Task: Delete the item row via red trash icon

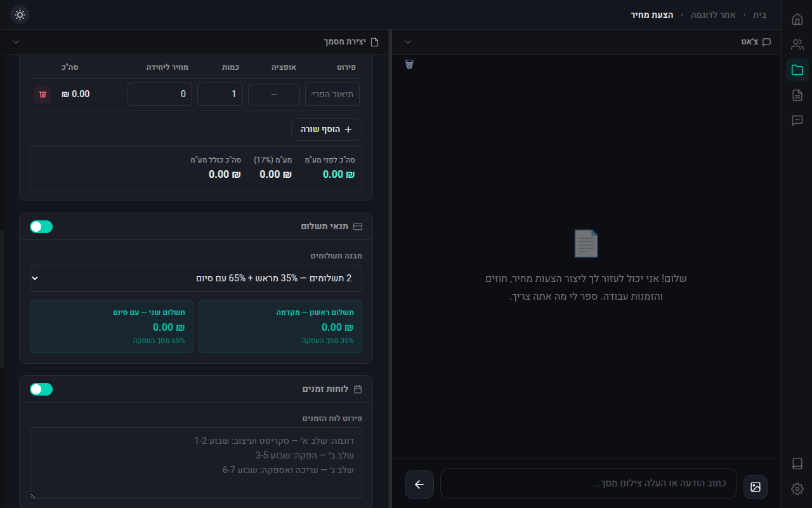Action: click(x=43, y=94)
